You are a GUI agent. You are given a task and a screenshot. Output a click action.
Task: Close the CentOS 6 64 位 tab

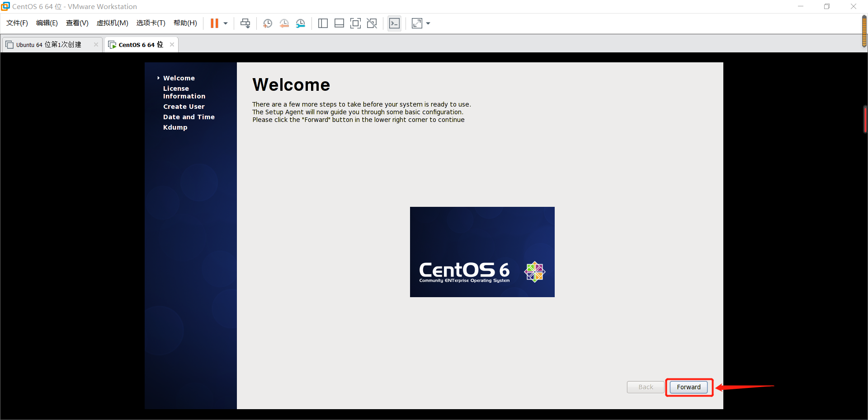click(172, 44)
